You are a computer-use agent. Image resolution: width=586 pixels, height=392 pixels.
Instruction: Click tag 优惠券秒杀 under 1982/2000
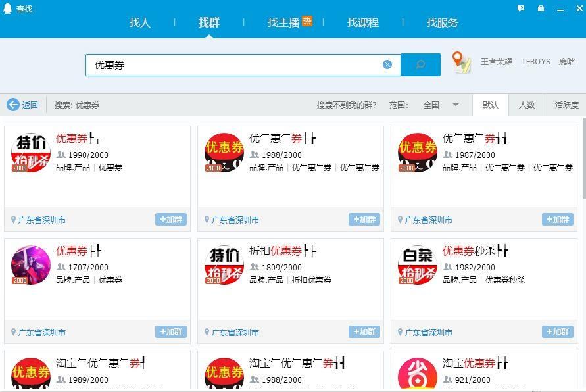click(x=505, y=280)
